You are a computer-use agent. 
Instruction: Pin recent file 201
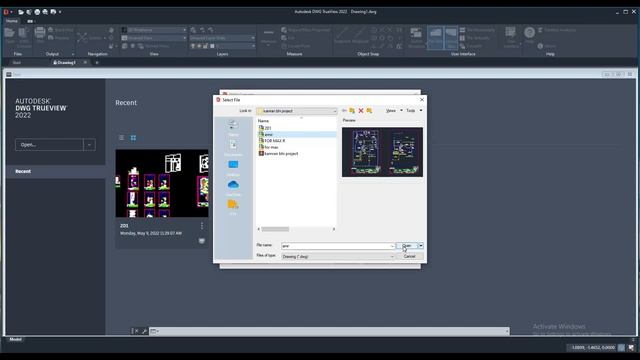(202, 241)
